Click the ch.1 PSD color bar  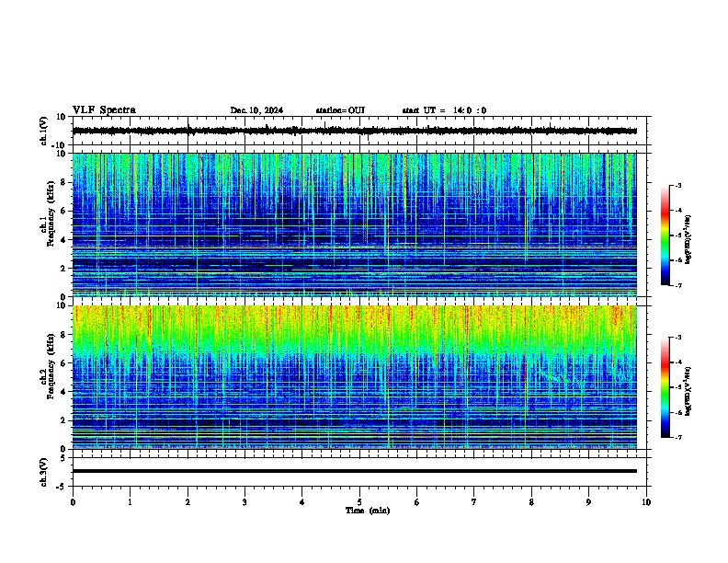(x=665, y=236)
